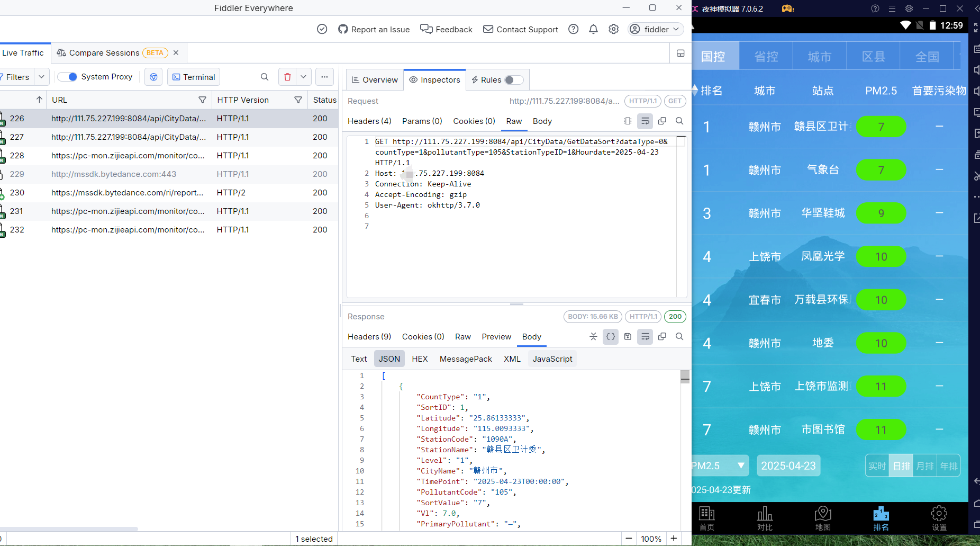Search within request pane

[x=679, y=121]
